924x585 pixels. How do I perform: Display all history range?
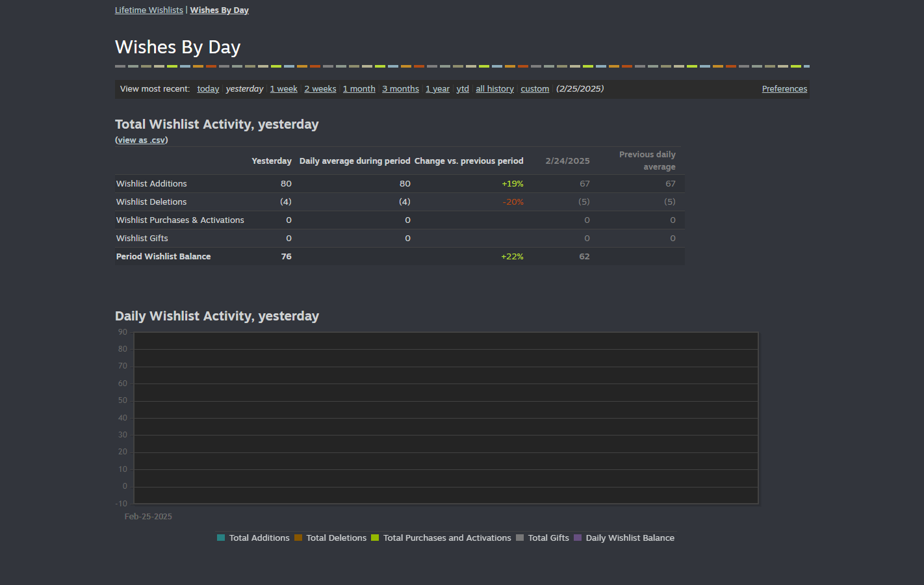tap(494, 89)
